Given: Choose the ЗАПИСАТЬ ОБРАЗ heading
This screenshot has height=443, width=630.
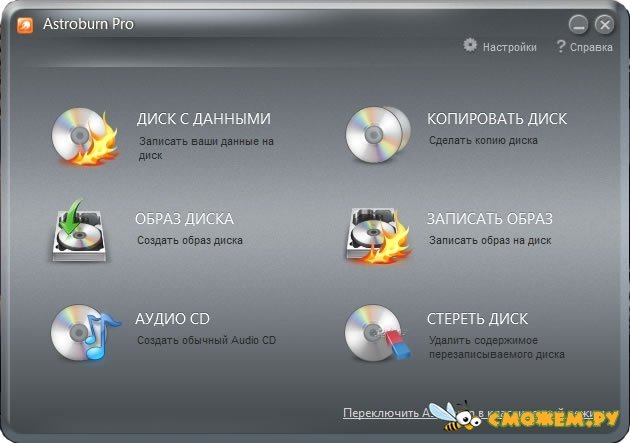Looking at the screenshot, I should 490,219.
